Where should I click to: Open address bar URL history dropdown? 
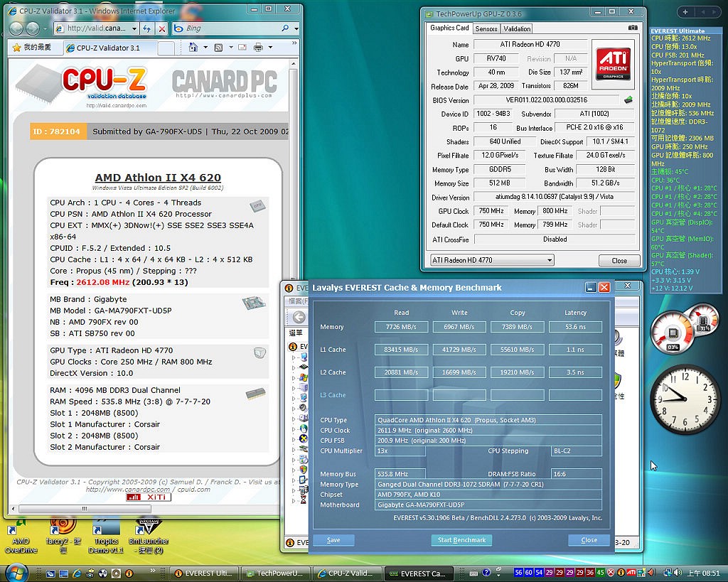pos(134,28)
